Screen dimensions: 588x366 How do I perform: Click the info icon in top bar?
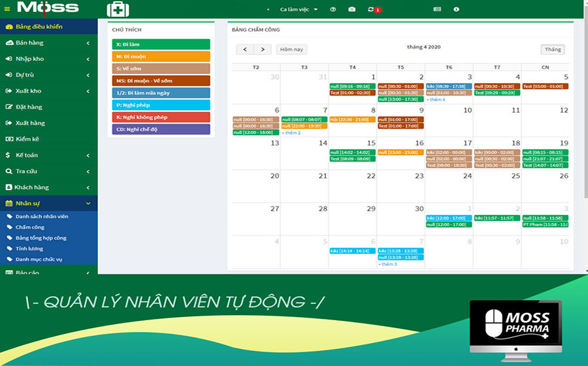pos(456,10)
